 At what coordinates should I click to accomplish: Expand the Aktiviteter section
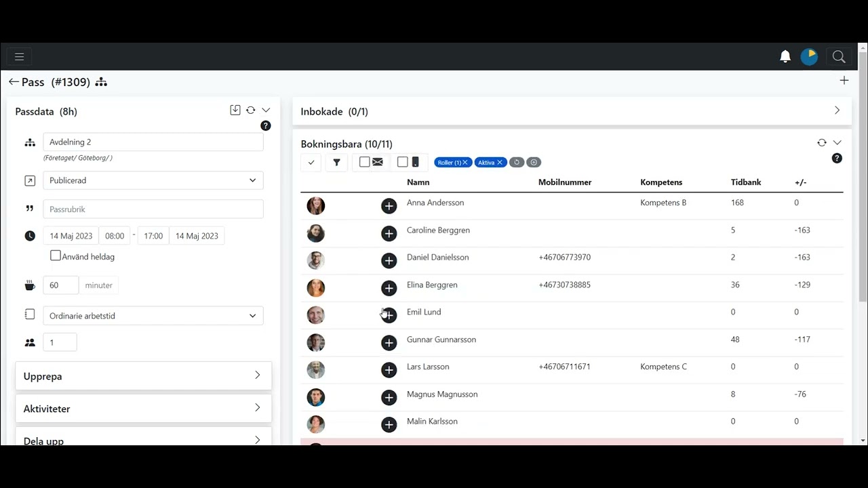[143, 409]
